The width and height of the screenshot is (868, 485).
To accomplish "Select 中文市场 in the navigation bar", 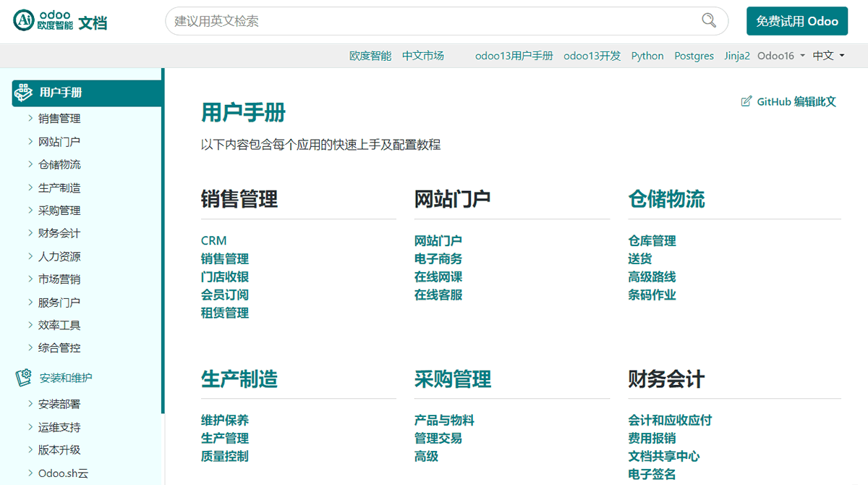I will point(423,56).
